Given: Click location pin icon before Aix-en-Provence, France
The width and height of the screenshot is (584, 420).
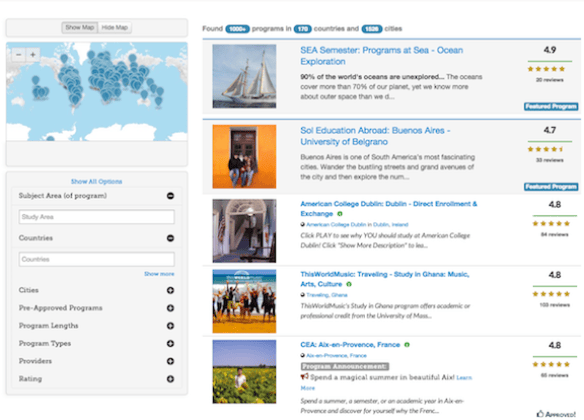Looking at the screenshot, I should [x=303, y=356].
